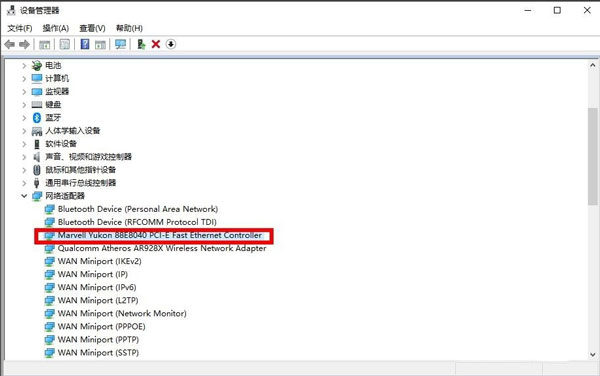The image size is (600, 376).
Task: Click the properties toolbar icon
Action: pyautogui.click(x=65, y=44)
